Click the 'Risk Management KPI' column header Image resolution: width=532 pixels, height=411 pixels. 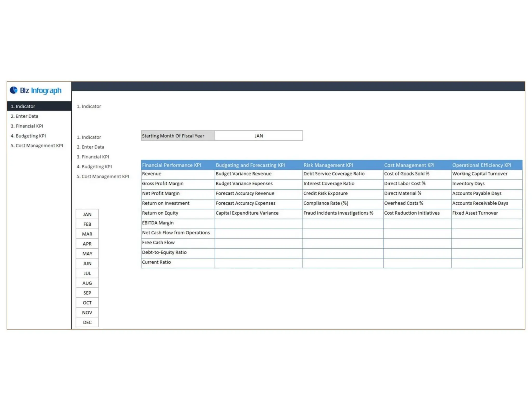tap(343, 165)
